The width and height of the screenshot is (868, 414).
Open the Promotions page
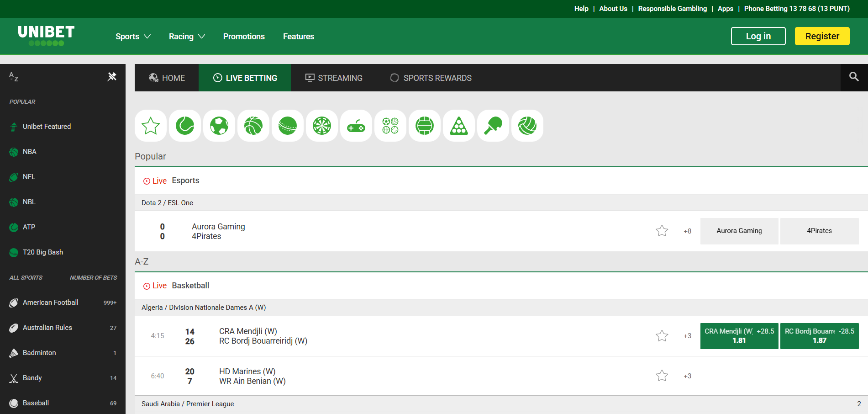[x=244, y=37]
